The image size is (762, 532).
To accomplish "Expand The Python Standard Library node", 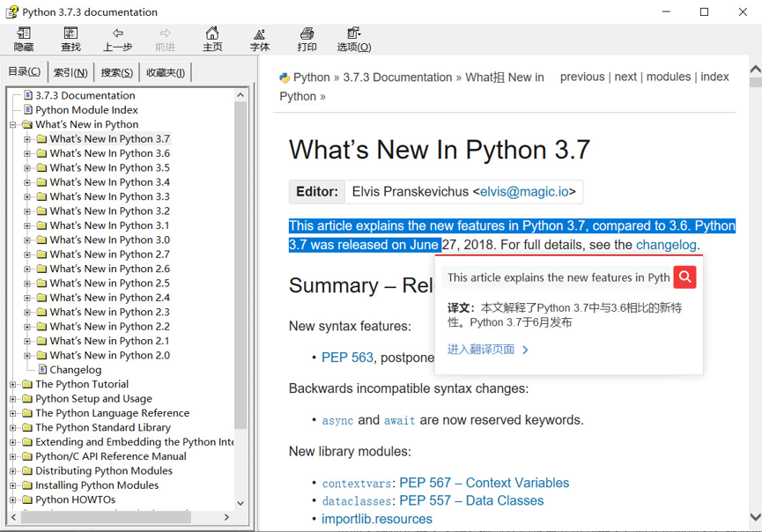I will point(12,427).
